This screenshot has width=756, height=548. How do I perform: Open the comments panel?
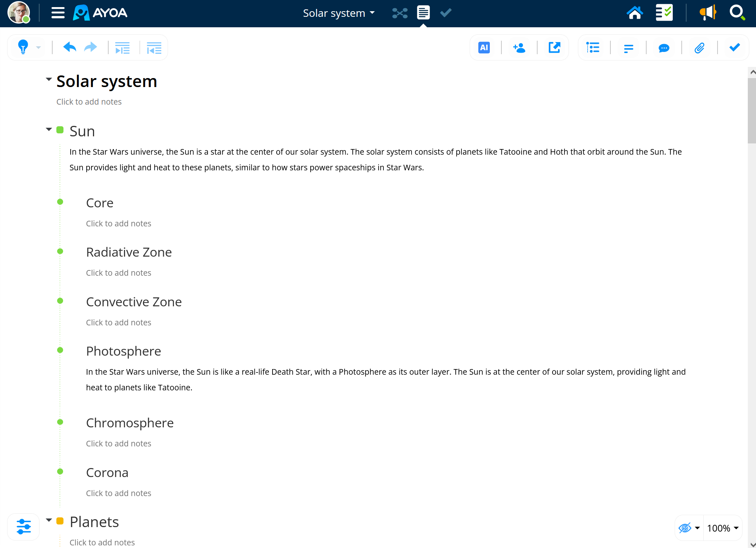[x=663, y=48]
